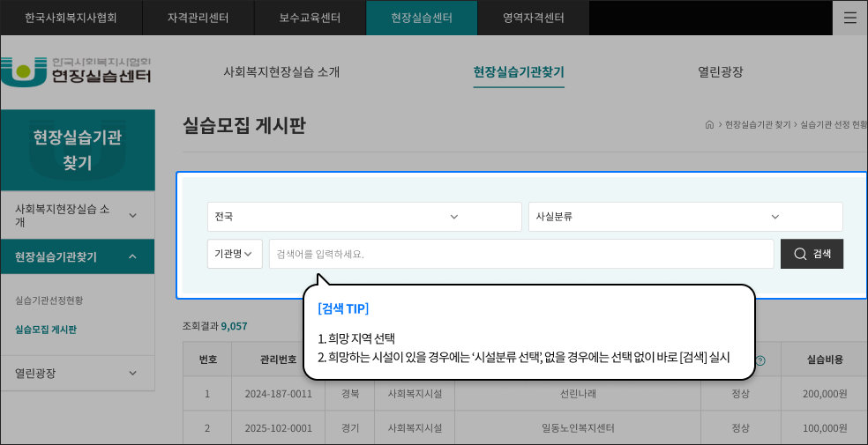Expand 사회복지현장실습 소개 in the sidebar
The image size is (868, 445).
pyautogui.click(x=77, y=215)
